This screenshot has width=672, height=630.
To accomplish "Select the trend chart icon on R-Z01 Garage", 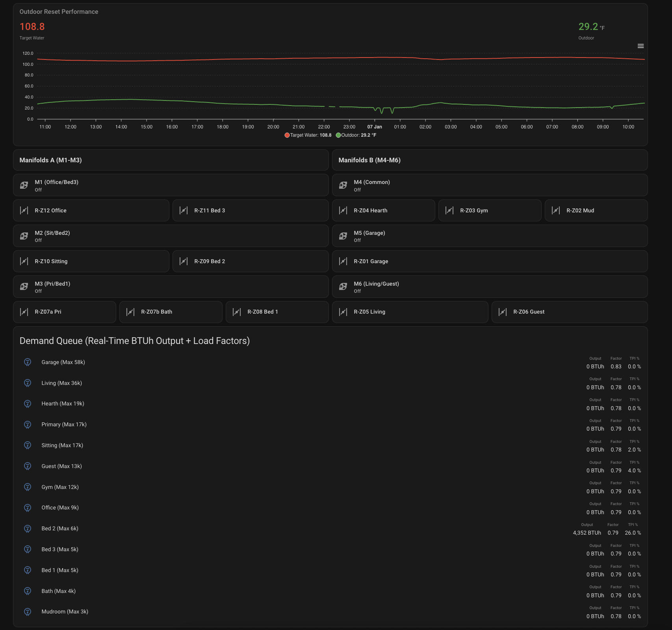I will pyautogui.click(x=343, y=261).
